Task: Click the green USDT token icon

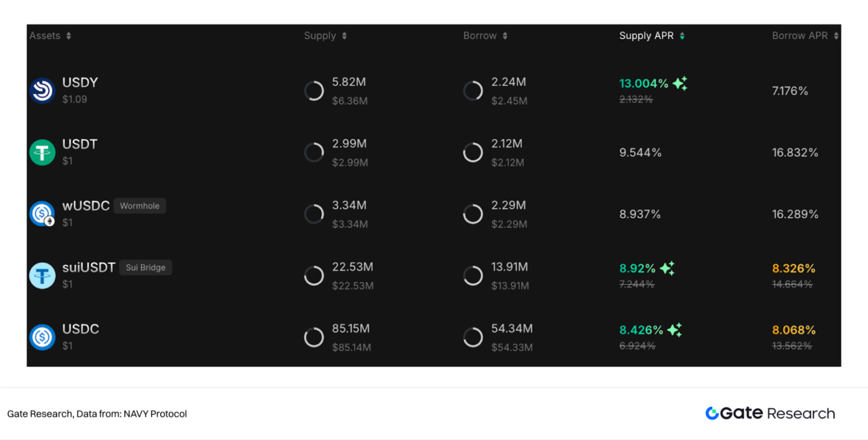Action: point(42,152)
